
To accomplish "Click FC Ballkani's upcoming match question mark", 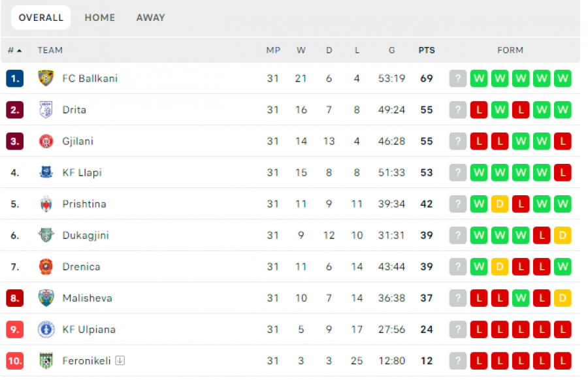I will (x=458, y=78).
